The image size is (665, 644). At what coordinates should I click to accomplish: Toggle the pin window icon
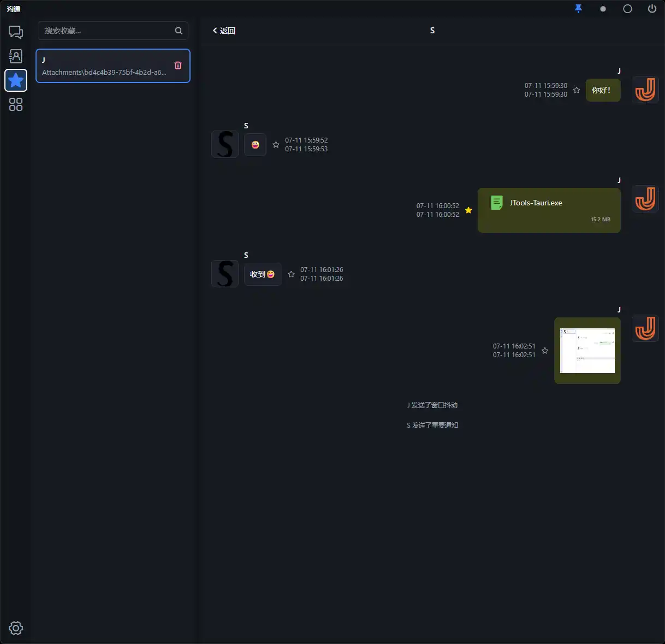click(x=579, y=9)
